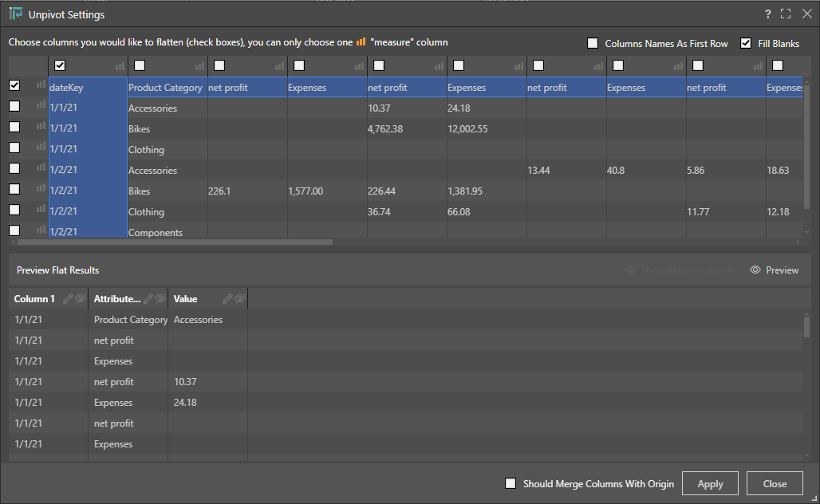
Task: Click the horizontal scrollbar under the grid
Action: point(175,242)
